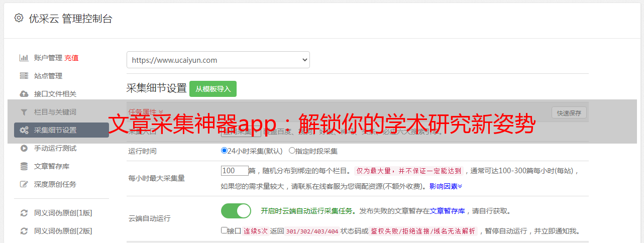Click the edit icon for 深度原创任务

click(24, 184)
